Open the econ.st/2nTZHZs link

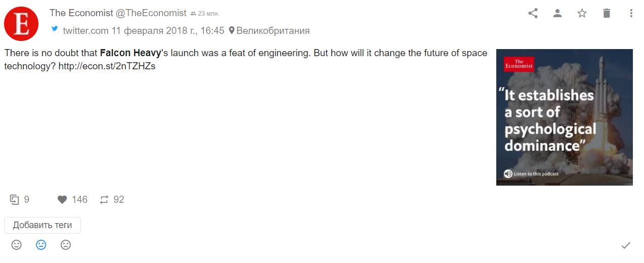[x=107, y=66]
